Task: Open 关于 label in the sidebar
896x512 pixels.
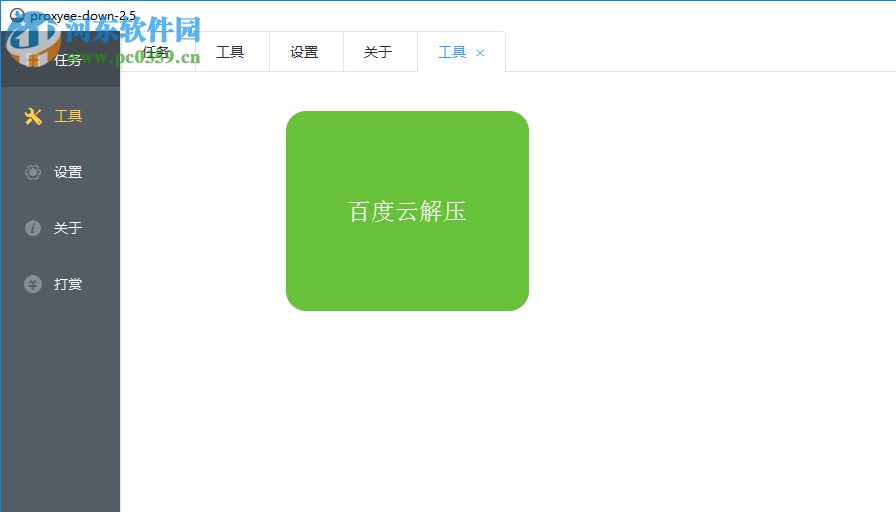Action: tap(68, 228)
